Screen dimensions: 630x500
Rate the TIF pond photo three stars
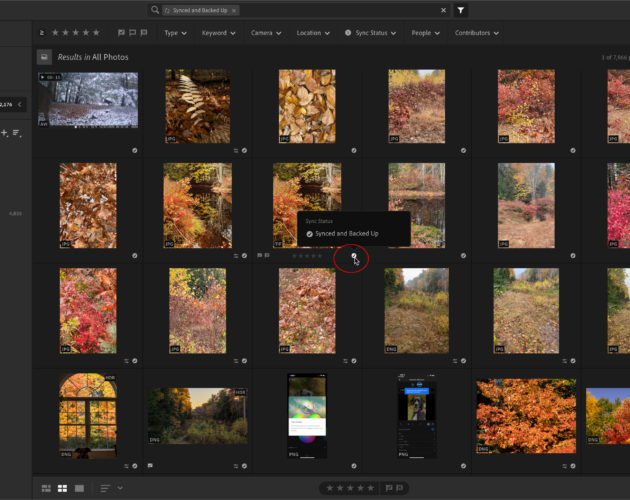click(307, 256)
